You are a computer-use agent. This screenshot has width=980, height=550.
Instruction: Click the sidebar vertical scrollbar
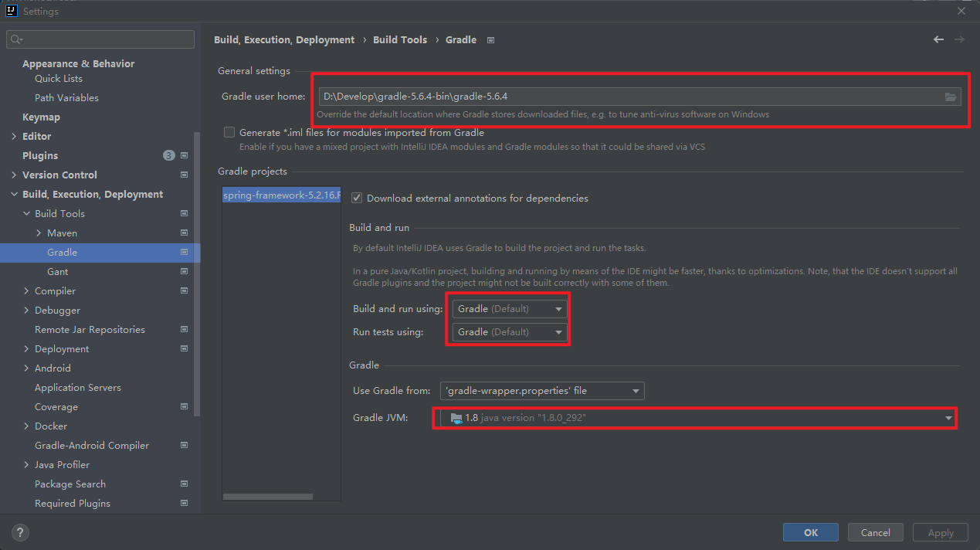pos(197,274)
